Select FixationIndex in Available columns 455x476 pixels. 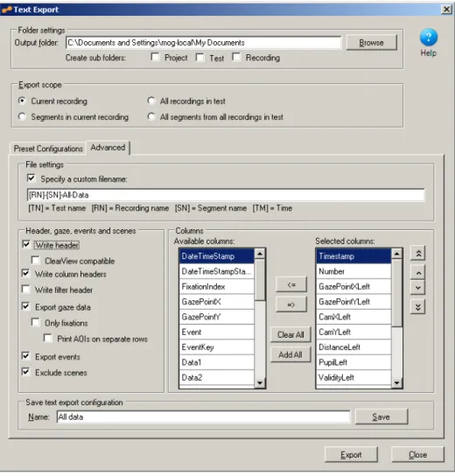[x=217, y=286]
